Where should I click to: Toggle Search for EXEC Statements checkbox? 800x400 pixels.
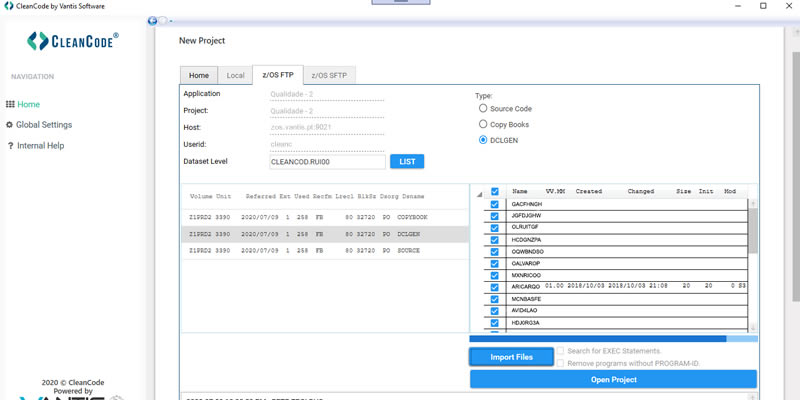click(560, 351)
